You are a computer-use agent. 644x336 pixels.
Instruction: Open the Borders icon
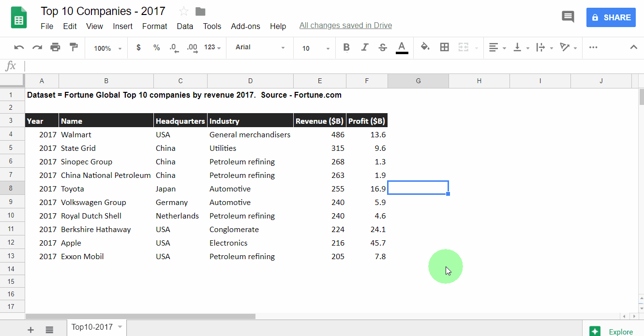[x=444, y=47]
